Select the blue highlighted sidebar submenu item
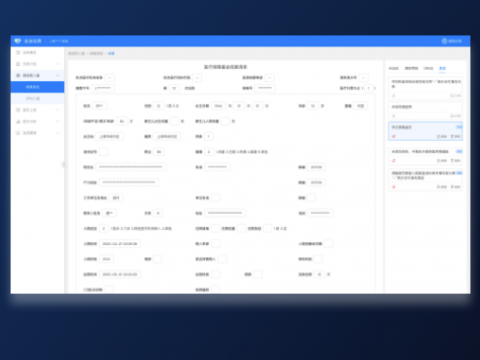The image size is (480, 360). click(x=37, y=87)
